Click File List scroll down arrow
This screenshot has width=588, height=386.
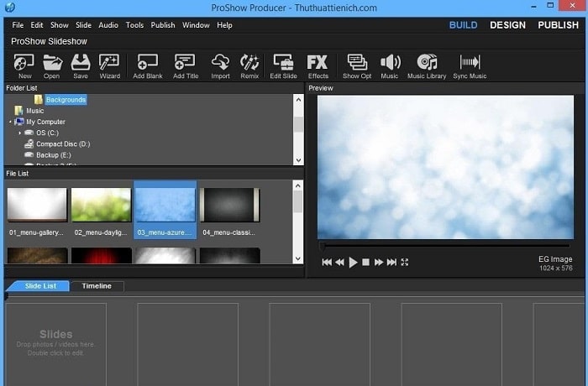click(x=298, y=258)
